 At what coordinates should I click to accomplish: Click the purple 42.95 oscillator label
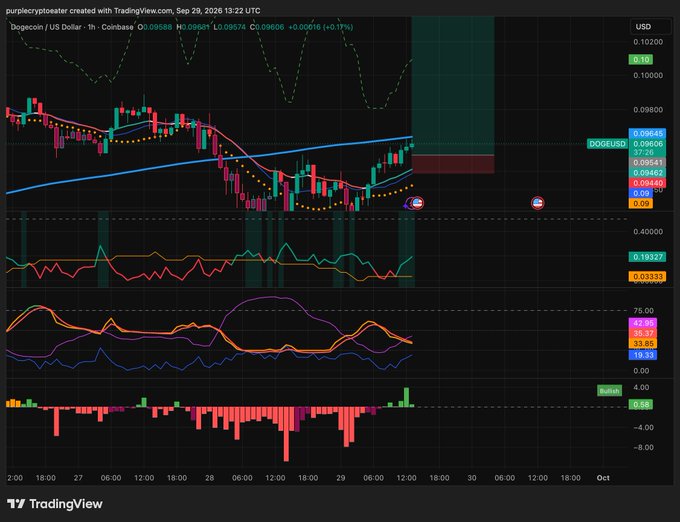[643, 323]
